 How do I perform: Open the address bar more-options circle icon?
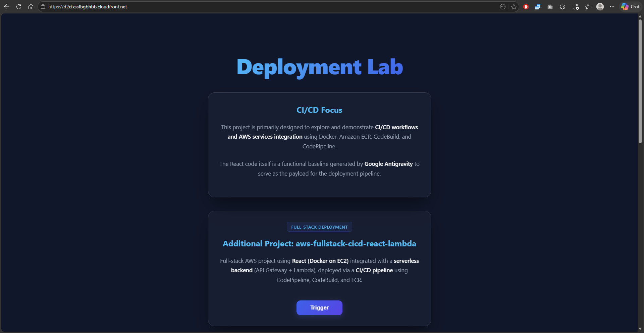coord(502,7)
